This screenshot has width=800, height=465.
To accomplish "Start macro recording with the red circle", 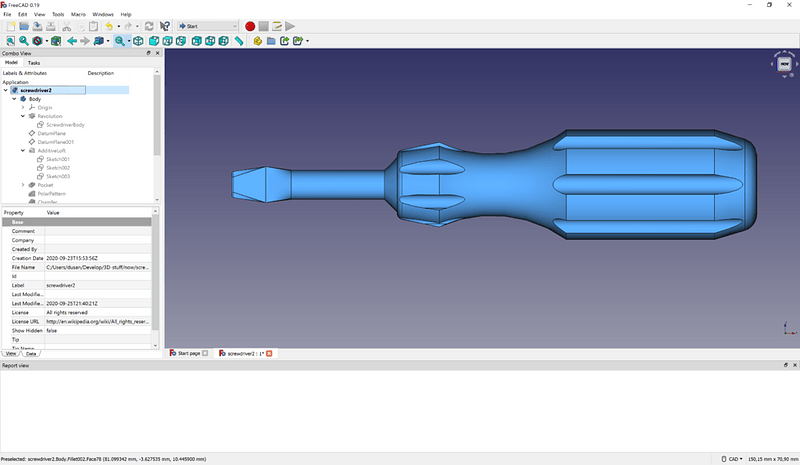I will point(250,26).
